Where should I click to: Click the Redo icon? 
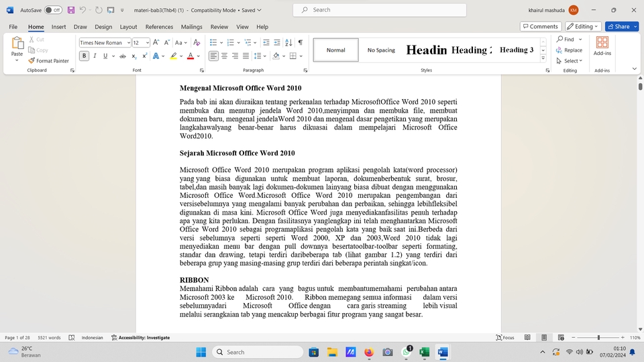(99, 10)
